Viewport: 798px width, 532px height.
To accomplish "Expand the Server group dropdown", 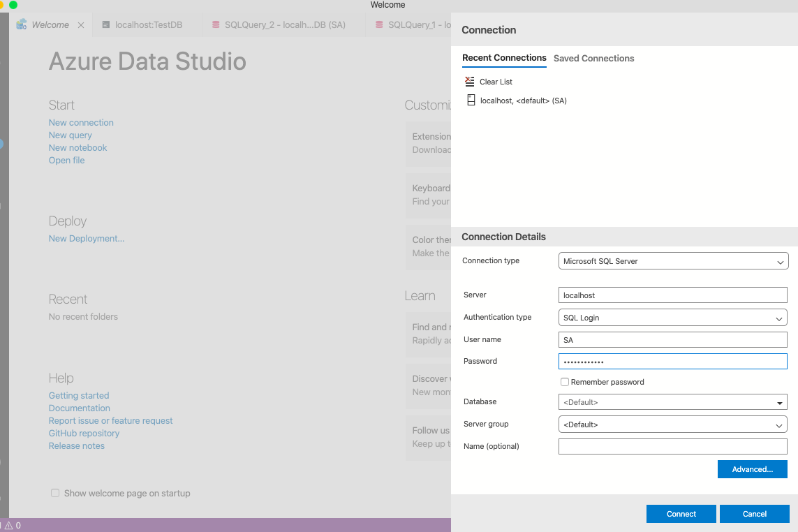I will tap(673, 424).
